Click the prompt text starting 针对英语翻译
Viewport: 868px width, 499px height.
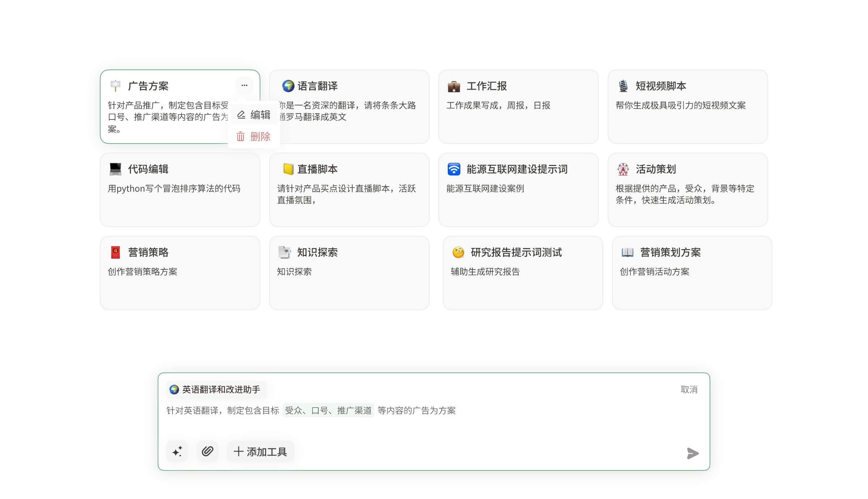[x=311, y=410]
